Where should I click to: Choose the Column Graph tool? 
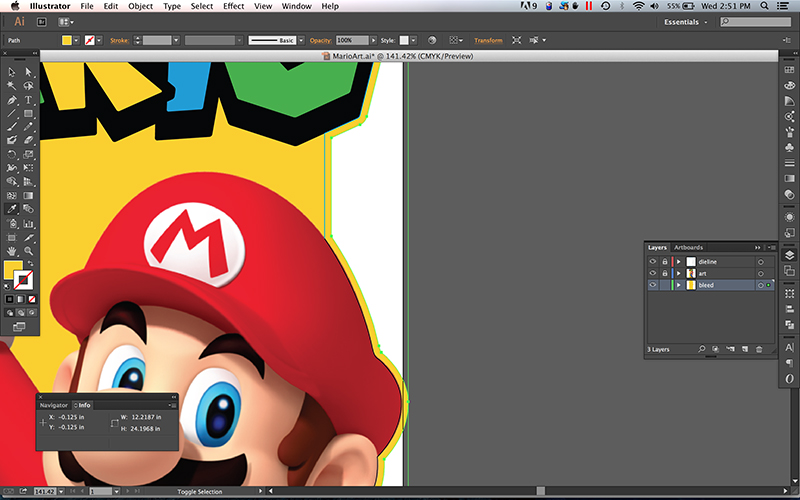click(28, 223)
